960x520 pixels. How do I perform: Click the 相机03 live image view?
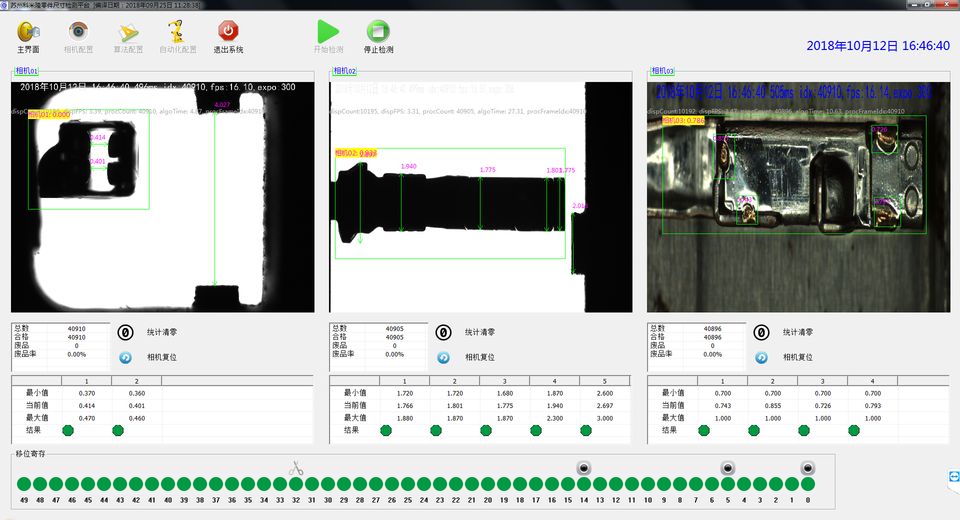coord(798,196)
